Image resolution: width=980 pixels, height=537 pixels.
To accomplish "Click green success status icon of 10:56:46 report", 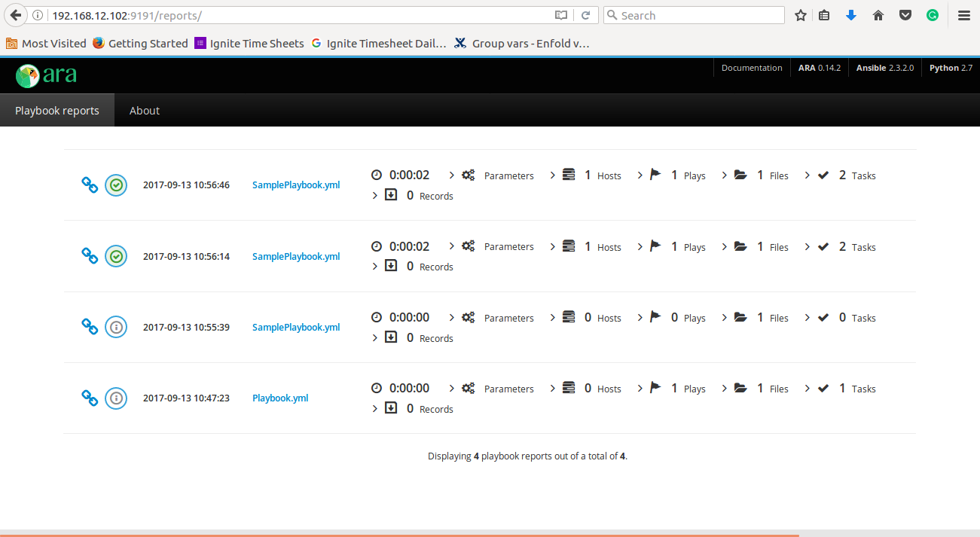I will (x=116, y=185).
